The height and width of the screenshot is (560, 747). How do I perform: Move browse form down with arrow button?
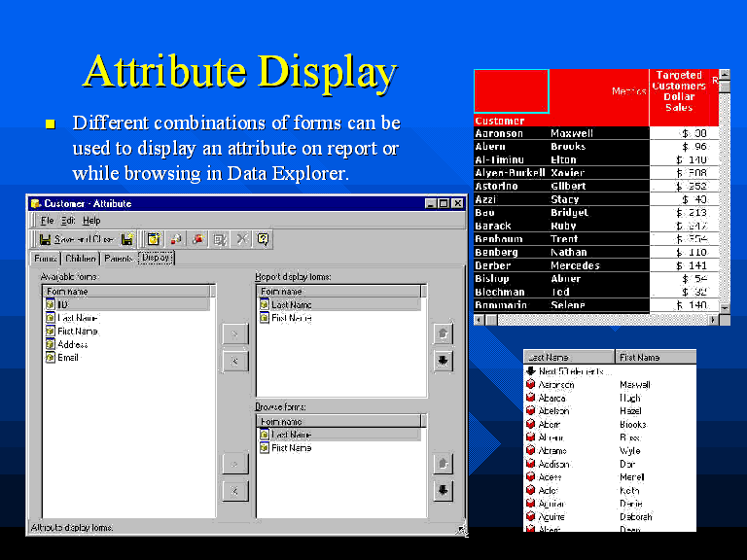442,491
